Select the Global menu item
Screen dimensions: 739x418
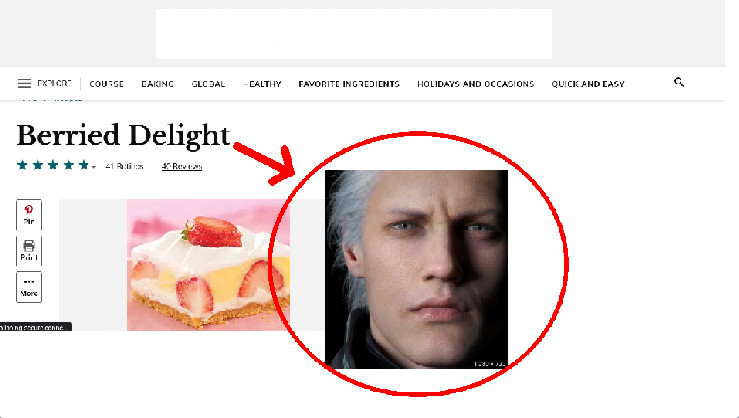208,84
